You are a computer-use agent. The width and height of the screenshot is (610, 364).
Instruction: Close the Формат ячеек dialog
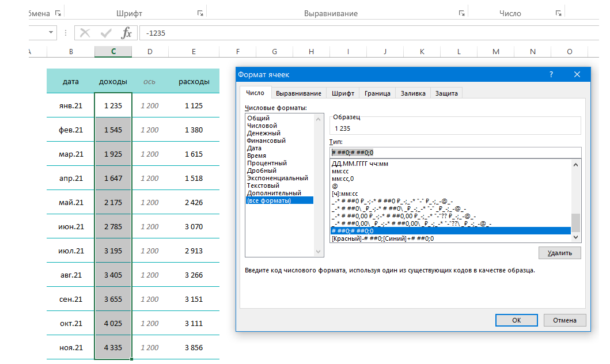[577, 74]
